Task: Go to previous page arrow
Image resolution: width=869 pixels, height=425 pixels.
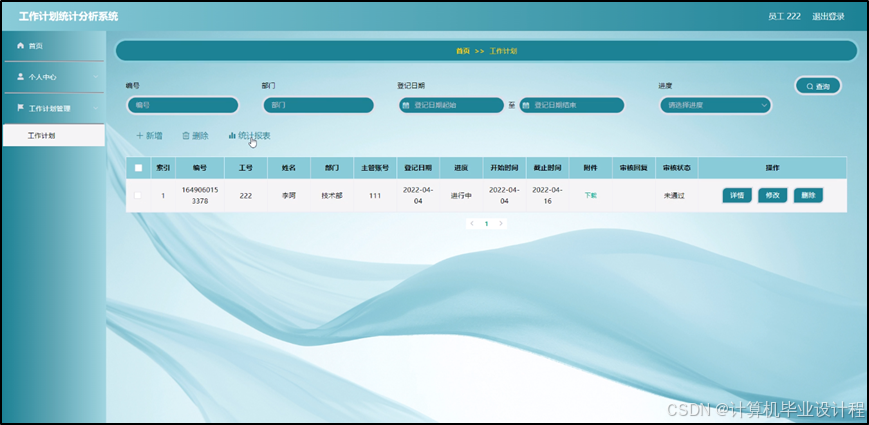Action: [x=472, y=223]
